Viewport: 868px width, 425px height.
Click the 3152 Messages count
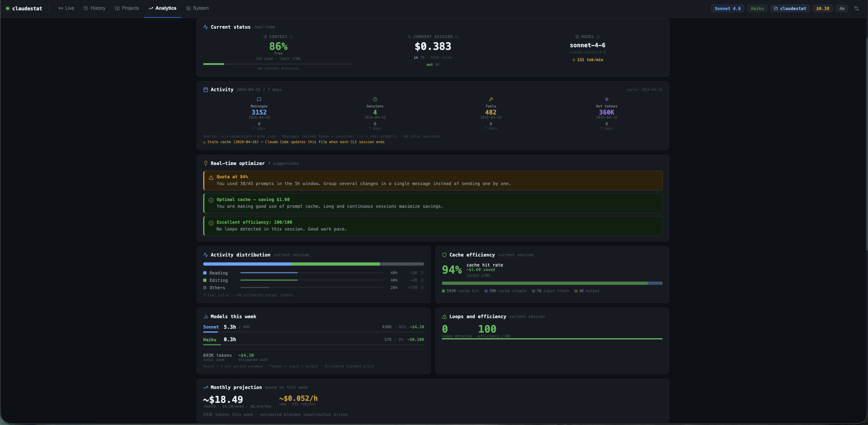point(259,112)
